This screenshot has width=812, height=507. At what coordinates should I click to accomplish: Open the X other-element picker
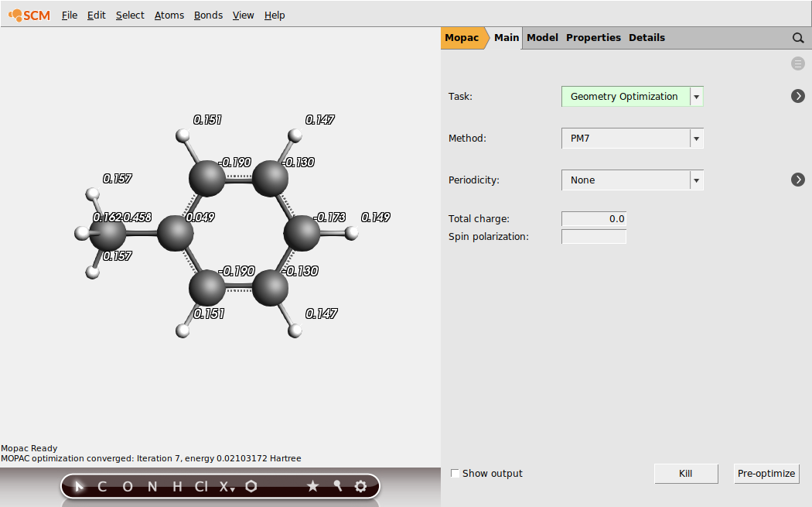(227, 486)
